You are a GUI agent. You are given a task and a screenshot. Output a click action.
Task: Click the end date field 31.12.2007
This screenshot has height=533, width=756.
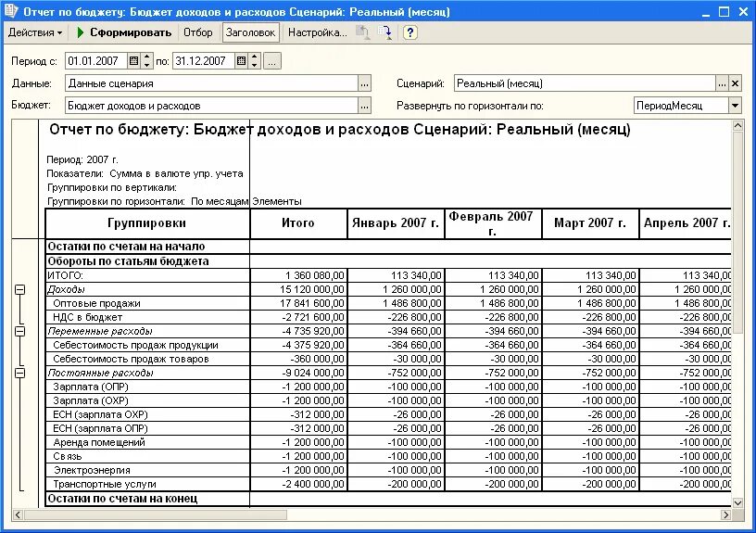pyautogui.click(x=204, y=61)
